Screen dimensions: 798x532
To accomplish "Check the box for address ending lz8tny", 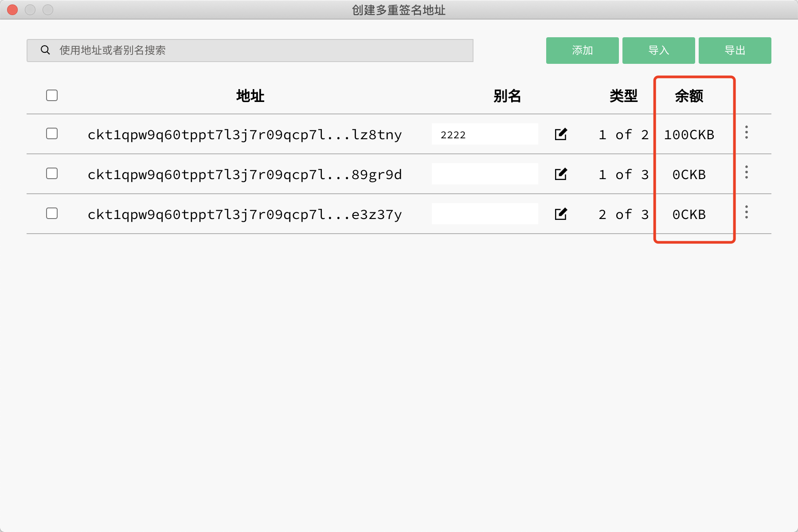I will click(x=52, y=133).
